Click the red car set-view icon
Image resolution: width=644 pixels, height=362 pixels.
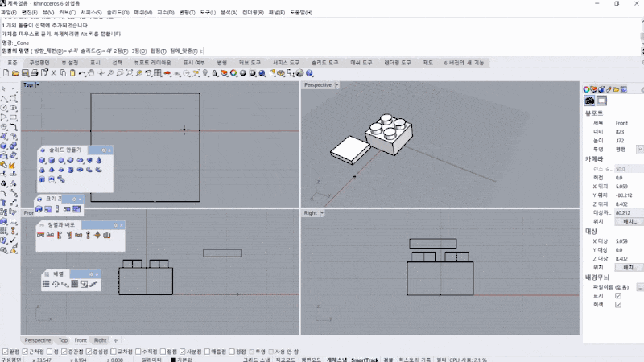(167, 73)
